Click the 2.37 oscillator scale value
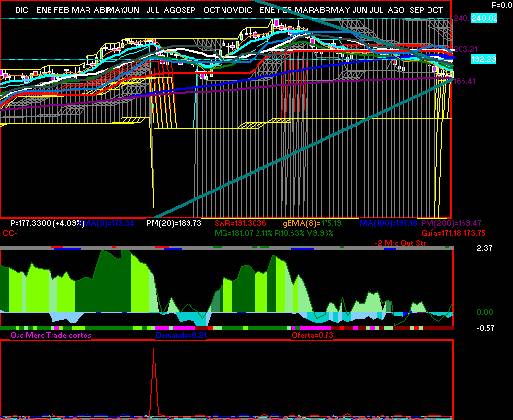Image resolution: width=513 pixels, height=420 pixels. 484,248
